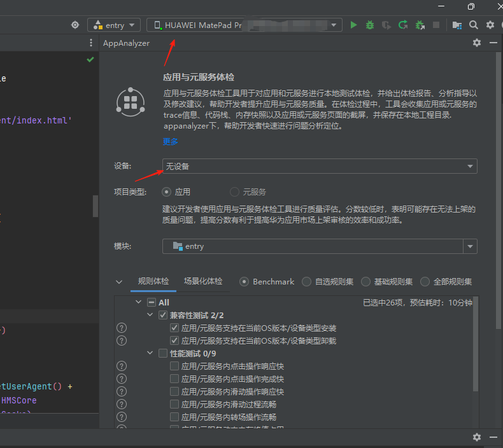The width and height of the screenshot is (503, 448).
Task: Show help for scroll response rule
Action: point(122,391)
